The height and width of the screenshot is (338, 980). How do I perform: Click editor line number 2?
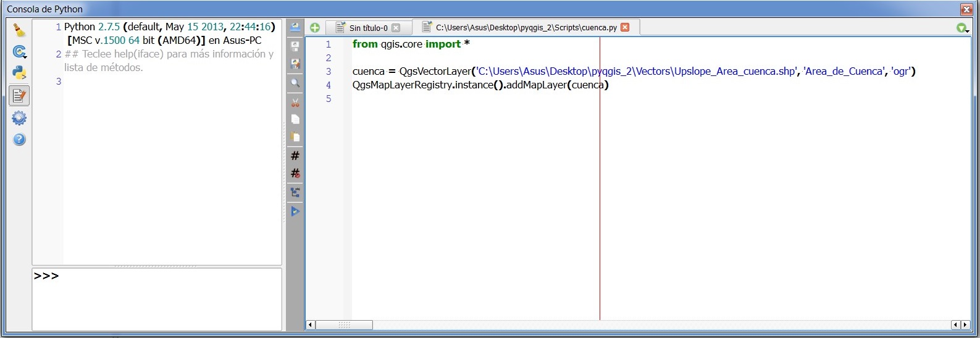(x=329, y=58)
